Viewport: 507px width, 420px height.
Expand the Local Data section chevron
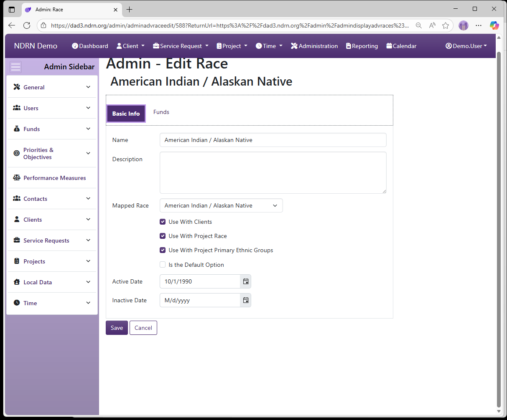pos(88,282)
